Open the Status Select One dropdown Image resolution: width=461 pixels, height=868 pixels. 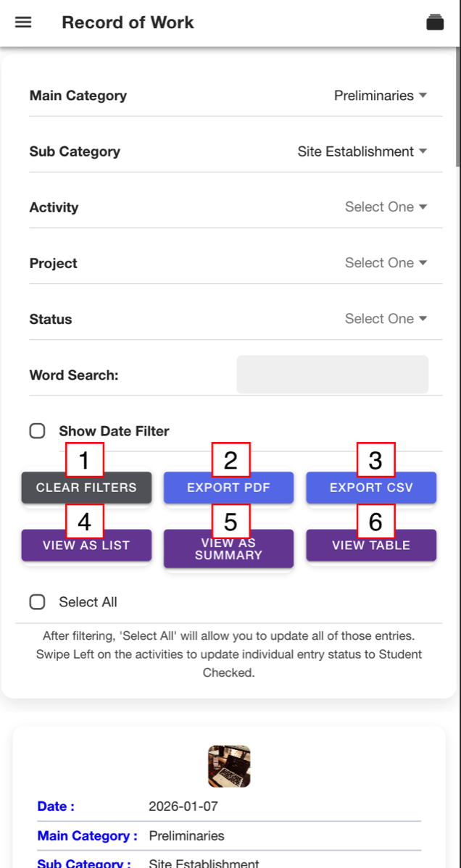[x=386, y=319]
